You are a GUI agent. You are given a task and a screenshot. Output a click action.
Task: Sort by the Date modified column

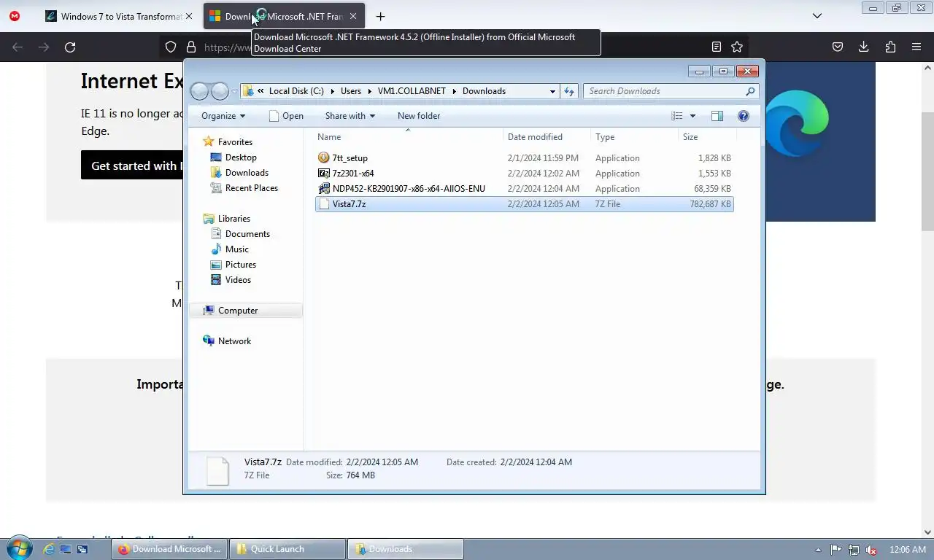[535, 137]
